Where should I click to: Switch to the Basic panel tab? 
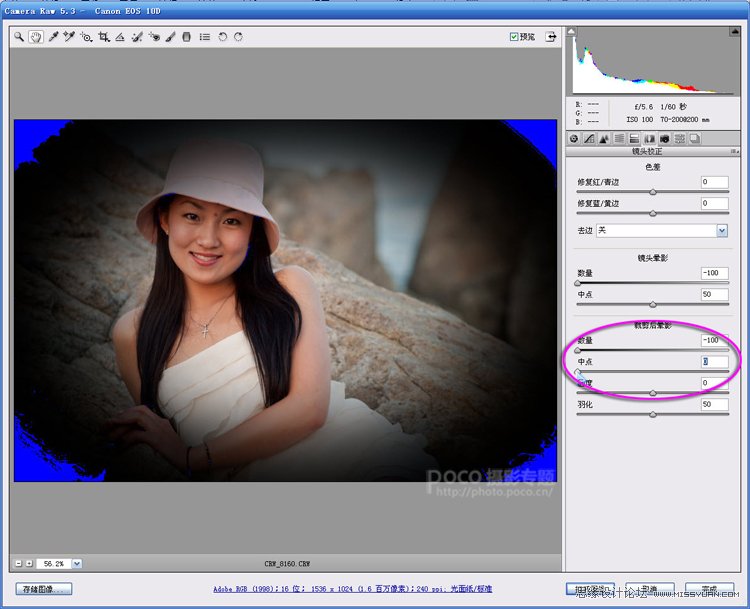click(x=574, y=139)
